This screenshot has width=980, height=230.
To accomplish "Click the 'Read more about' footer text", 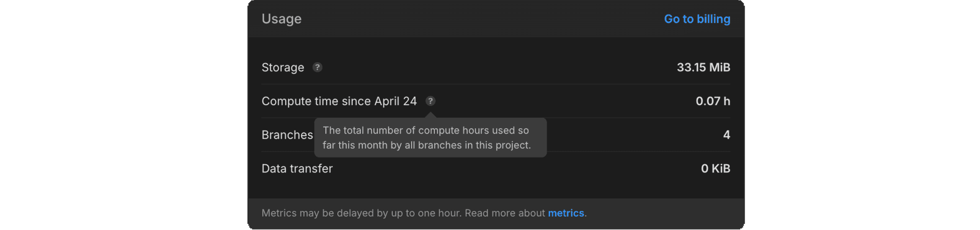I will (x=504, y=213).
